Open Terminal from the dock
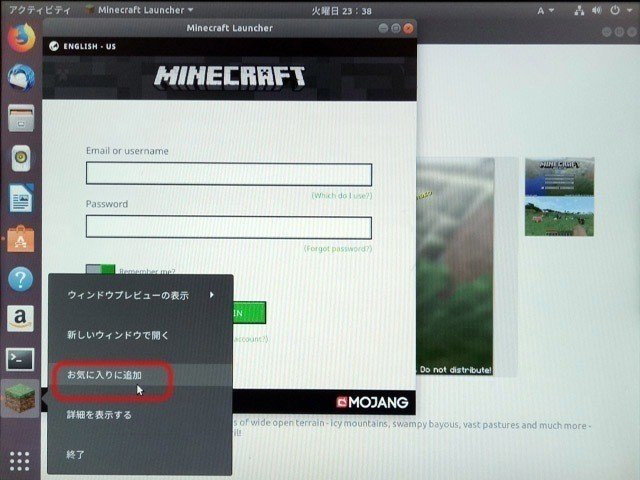Image resolution: width=640 pixels, height=480 pixels. tap(20, 359)
